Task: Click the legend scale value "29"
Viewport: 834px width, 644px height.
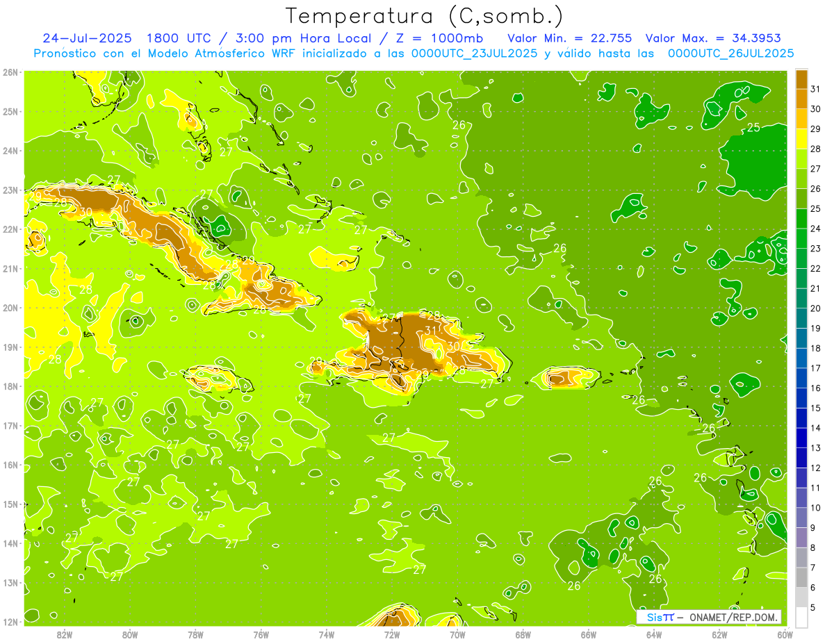Action: click(x=816, y=129)
